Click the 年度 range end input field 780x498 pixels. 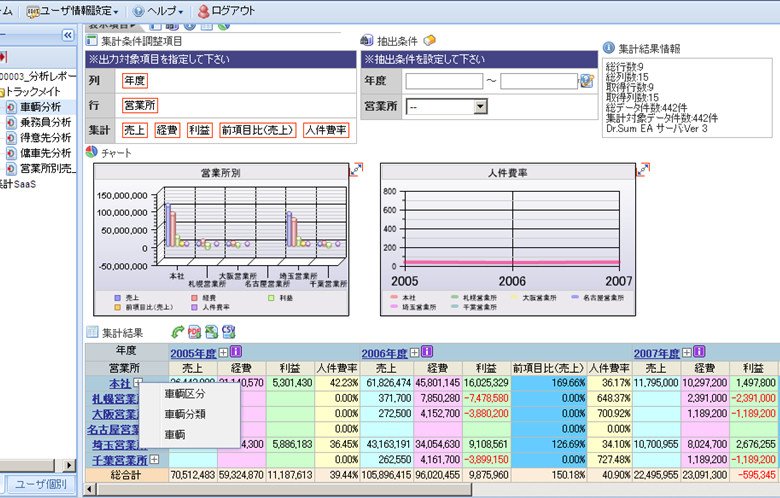[x=539, y=81]
